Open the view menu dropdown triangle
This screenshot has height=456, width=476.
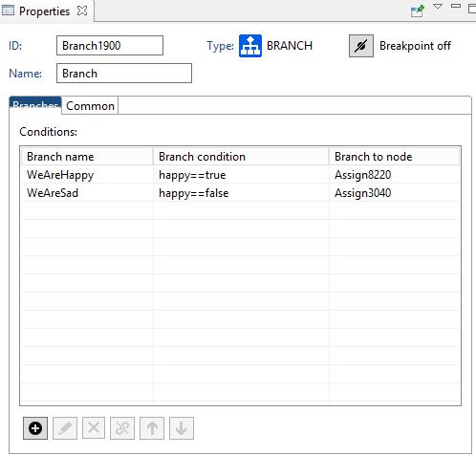(x=438, y=7)
